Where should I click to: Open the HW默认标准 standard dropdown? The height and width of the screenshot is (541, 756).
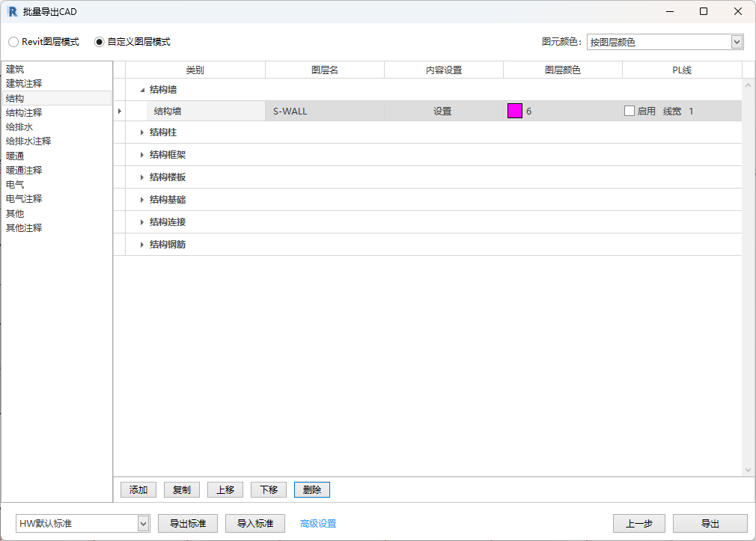143,523
